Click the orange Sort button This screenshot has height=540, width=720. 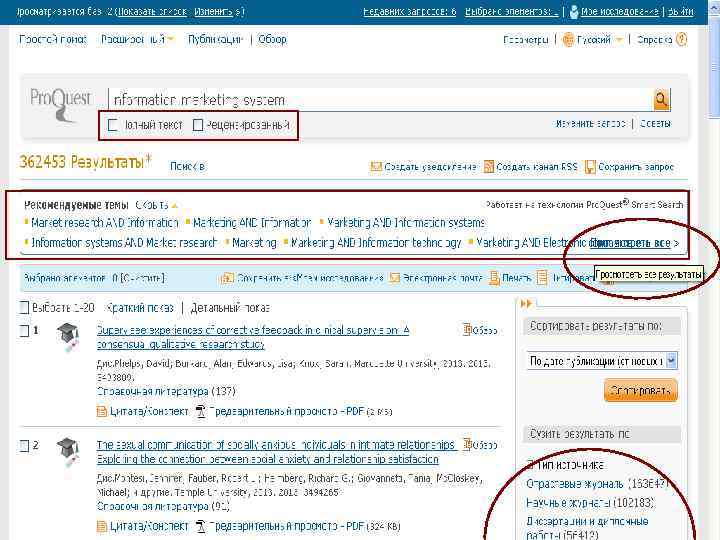click(641, 390)
